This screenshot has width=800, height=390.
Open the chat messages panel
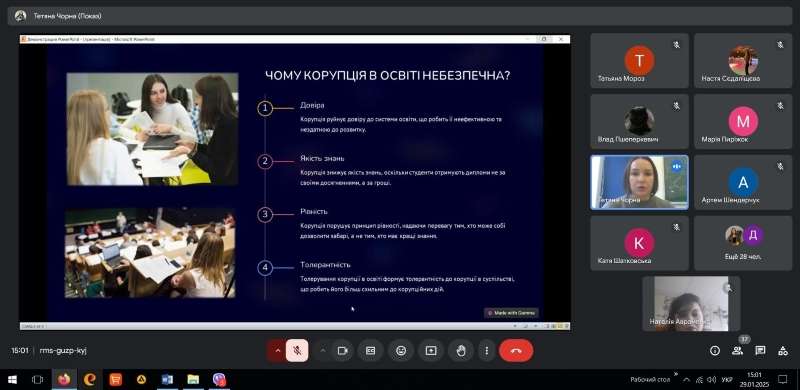pyautogui.click(x=760, y=351)
